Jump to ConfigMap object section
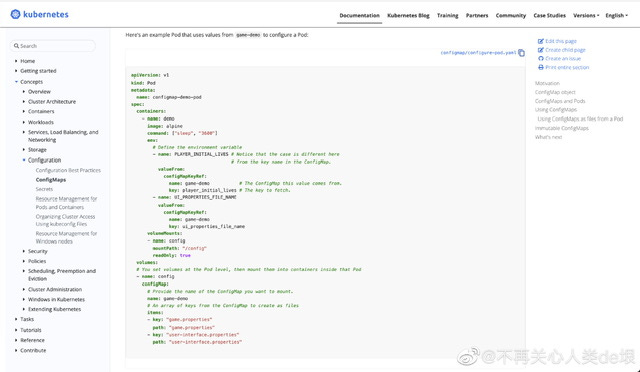The height and width of the screenshot is (372, 640). pyautogui.click(x=555, y=92)
